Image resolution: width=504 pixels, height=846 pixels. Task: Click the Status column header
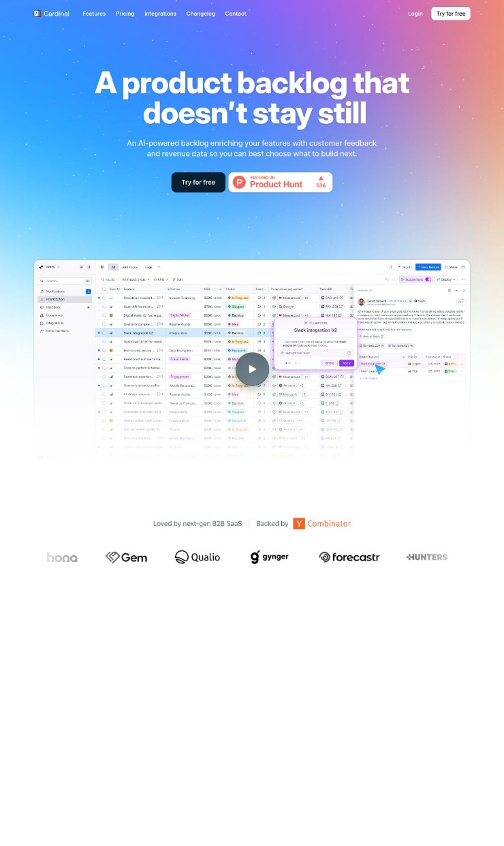239,289
